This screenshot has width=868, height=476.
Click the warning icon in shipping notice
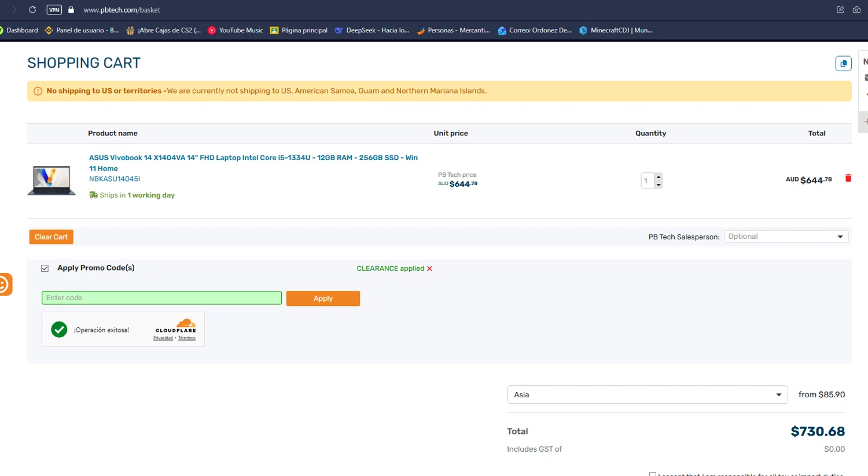38,91
